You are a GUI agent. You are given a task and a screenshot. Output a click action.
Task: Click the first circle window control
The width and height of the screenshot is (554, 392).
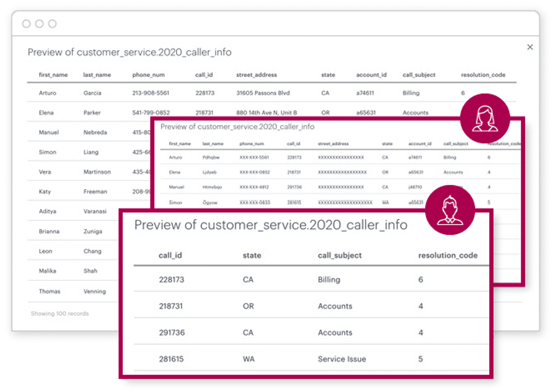pos(26,24)
